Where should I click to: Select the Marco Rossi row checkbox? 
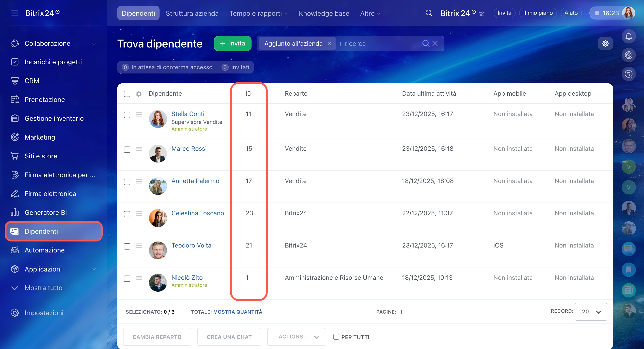pyautogui.click(x=127, y=150)
